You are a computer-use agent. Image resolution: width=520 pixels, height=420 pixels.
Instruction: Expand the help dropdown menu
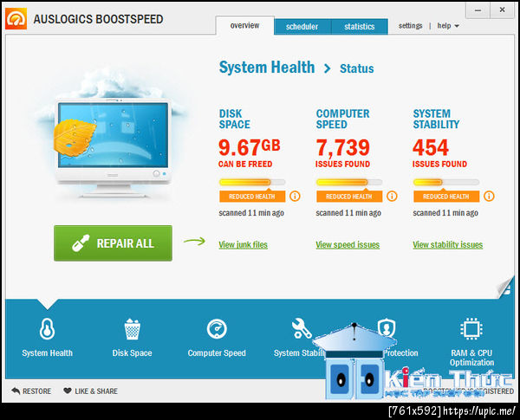click(x=448, y=26)
